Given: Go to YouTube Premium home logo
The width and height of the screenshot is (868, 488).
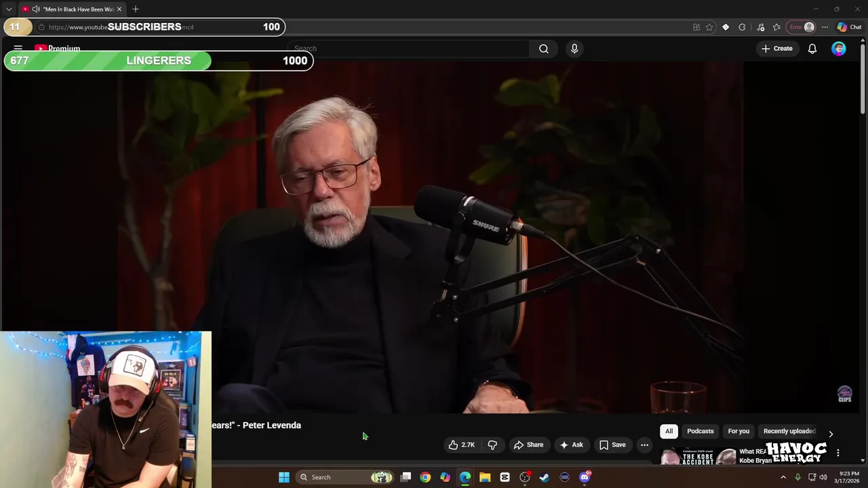Looking at the screenshot, I should pos(58,49).
